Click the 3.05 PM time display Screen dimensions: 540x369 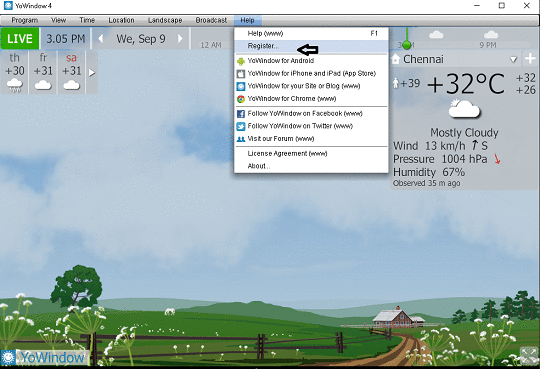click(x=65, y=39)
